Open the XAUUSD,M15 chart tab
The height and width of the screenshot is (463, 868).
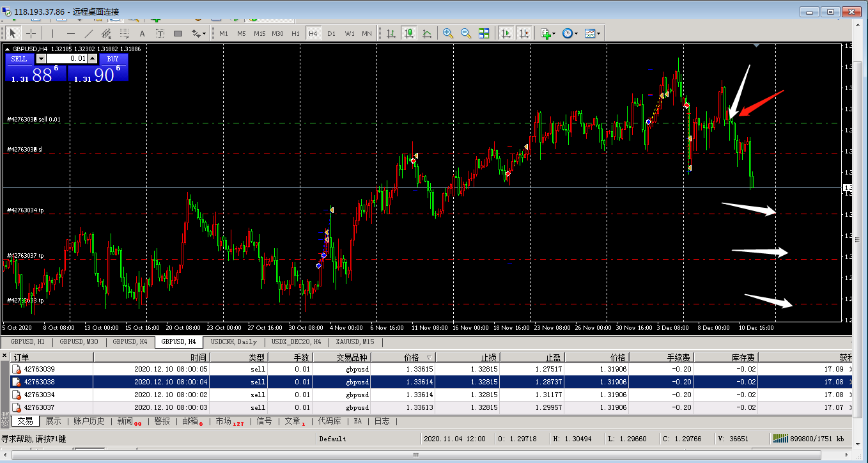coord(355,341)
